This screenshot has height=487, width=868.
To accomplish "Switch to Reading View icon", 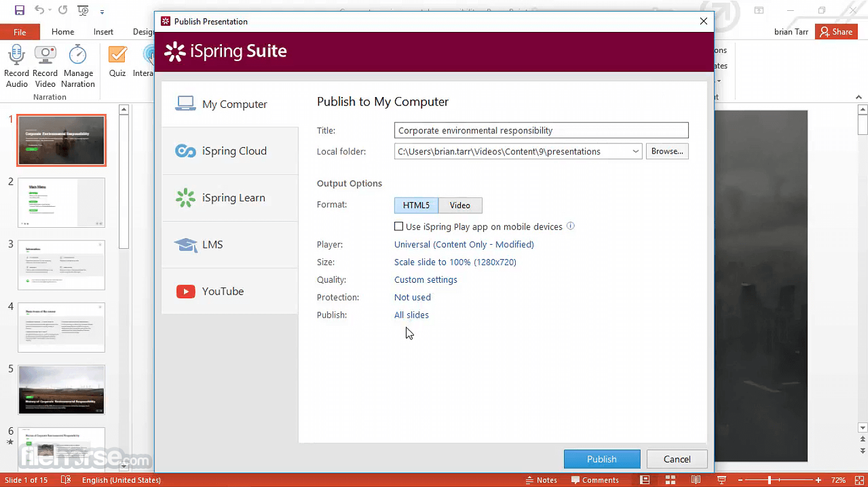I will coord(695,480).
